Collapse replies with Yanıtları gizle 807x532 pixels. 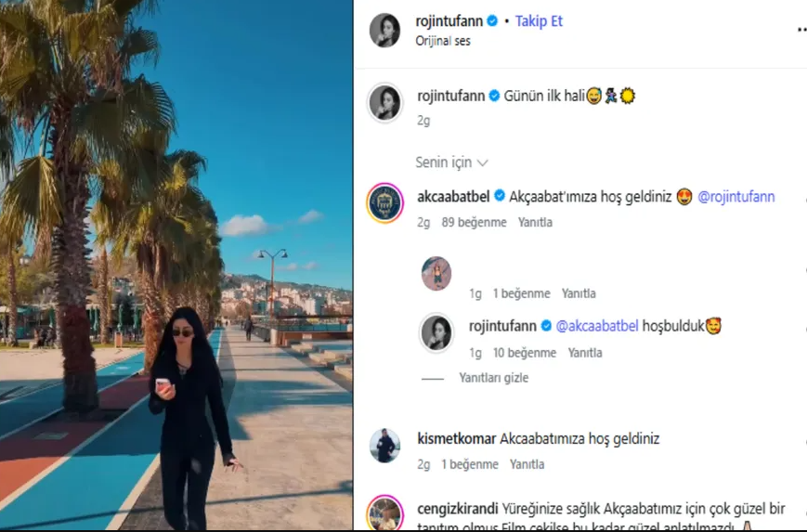click(x=493, y=378)
